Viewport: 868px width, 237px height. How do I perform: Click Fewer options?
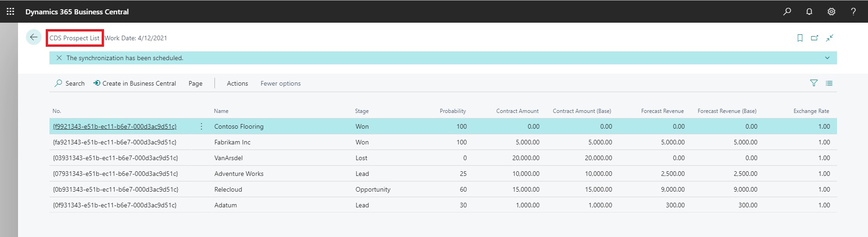[281, 83]
